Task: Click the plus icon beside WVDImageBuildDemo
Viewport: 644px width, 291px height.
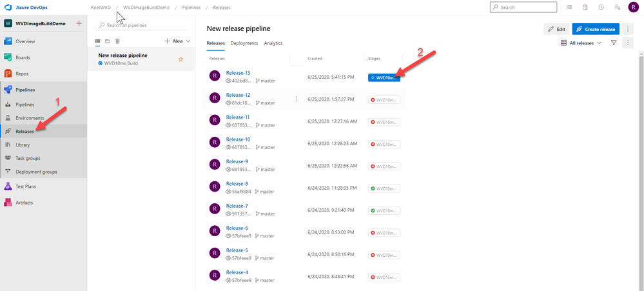Action: coord(79,23)
